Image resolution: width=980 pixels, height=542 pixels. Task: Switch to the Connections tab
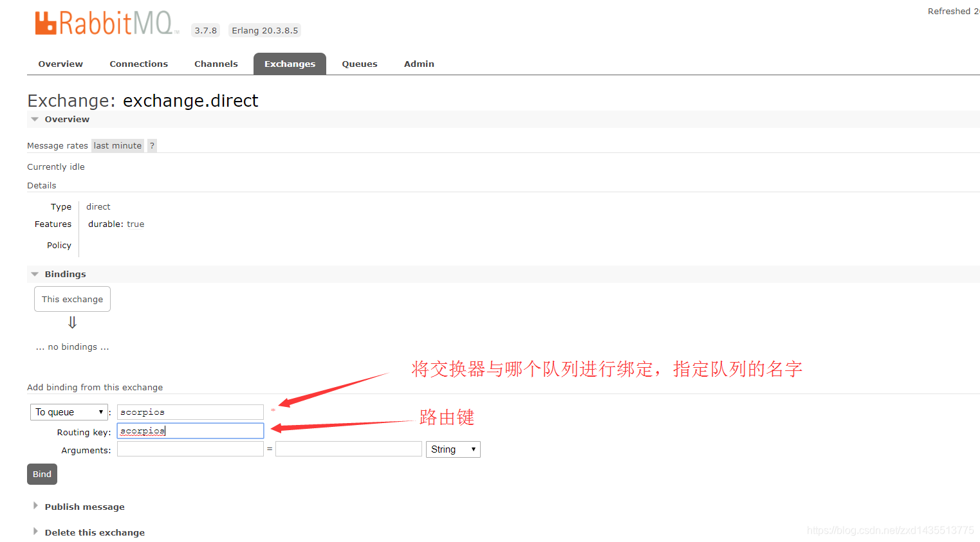click(x=138, y=64)
